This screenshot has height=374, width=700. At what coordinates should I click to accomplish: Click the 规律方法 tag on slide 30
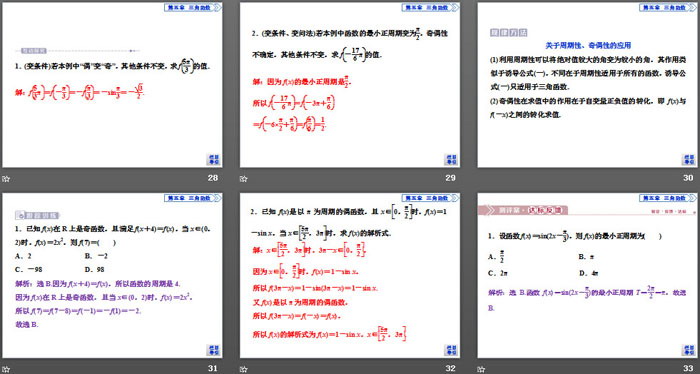509,33
